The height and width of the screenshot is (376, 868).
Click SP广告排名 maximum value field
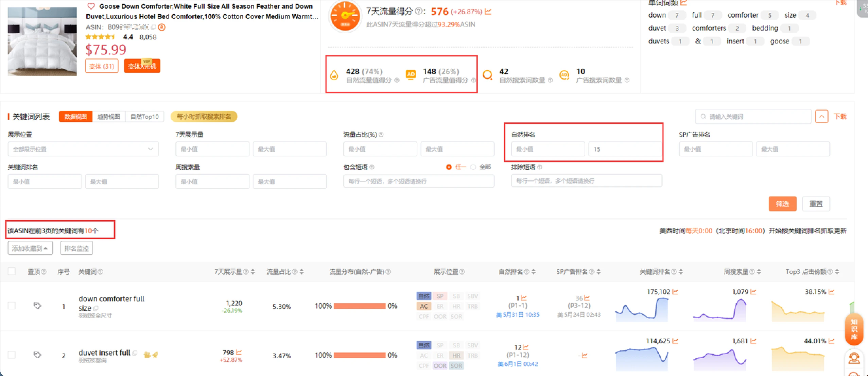tap(793, 149)
